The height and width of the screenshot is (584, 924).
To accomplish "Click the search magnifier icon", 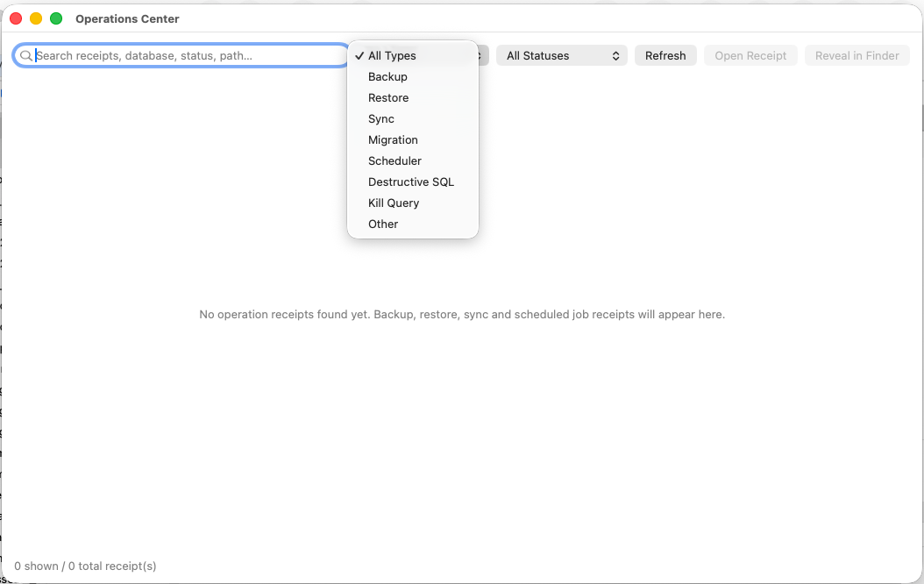I will coord(26,55).
